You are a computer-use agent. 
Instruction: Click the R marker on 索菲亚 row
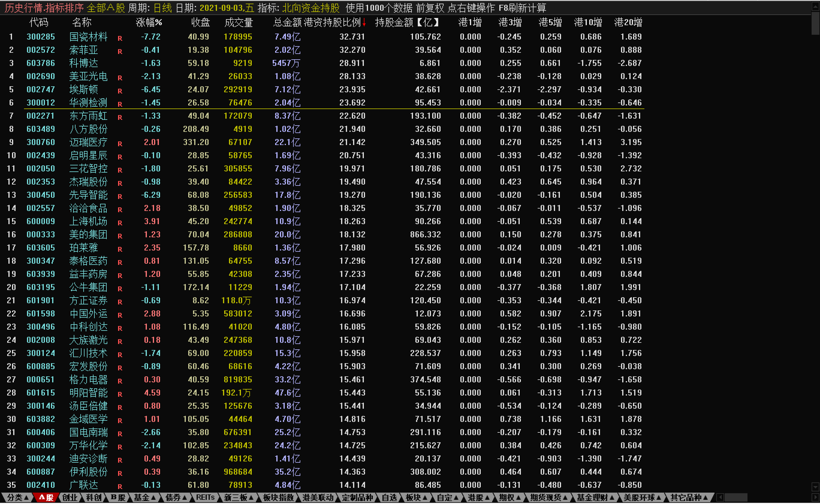pos(120,52)
